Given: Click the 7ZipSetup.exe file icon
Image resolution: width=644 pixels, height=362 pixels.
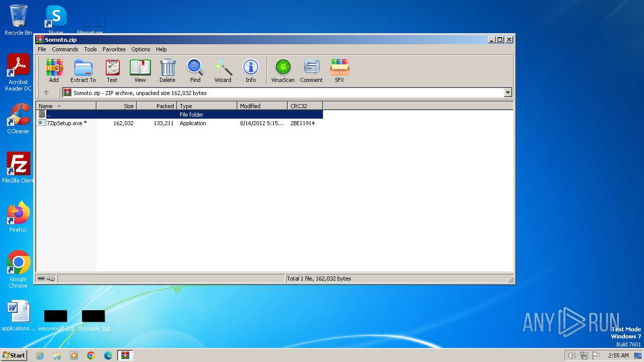Looking at the screenshot, I should [42, 123].
